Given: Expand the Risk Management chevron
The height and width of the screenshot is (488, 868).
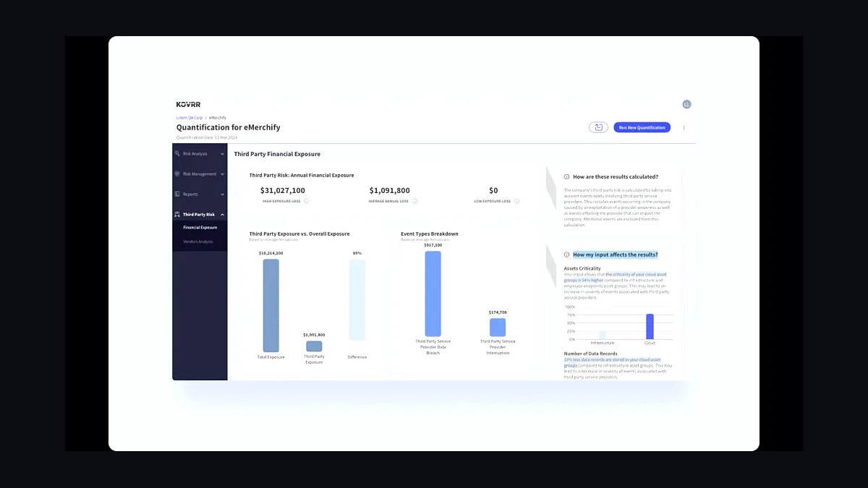Looking at the screenshot, I should [x=222, y=174].
